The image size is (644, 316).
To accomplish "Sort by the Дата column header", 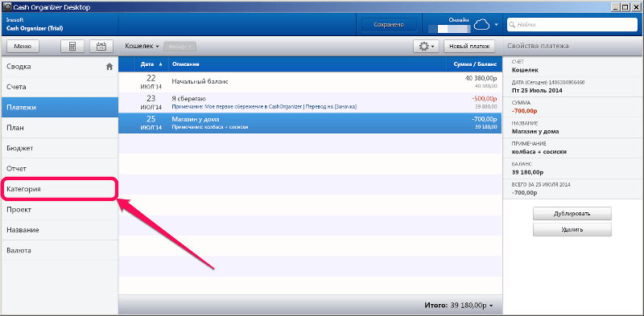I will coord(151,64).
